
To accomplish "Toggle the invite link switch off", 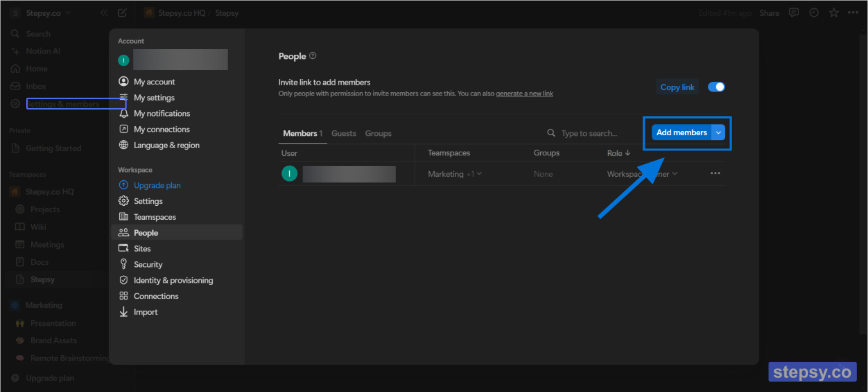I will pos(717,87).
